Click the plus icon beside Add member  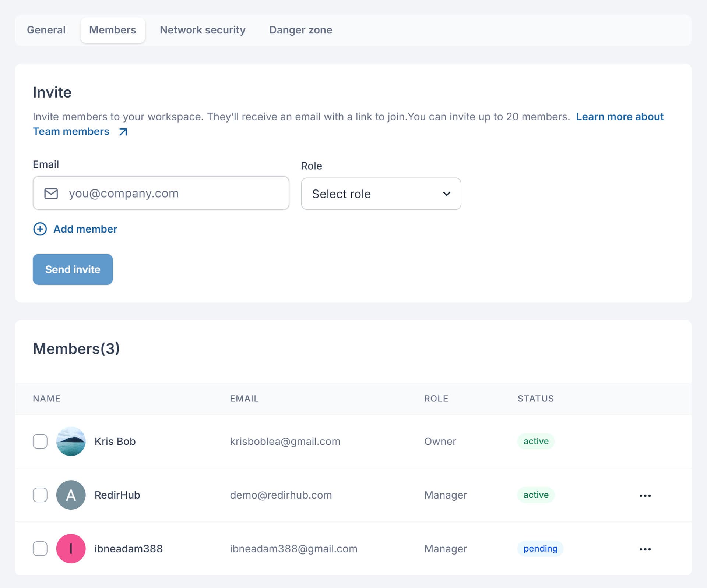tap(40, 229)
